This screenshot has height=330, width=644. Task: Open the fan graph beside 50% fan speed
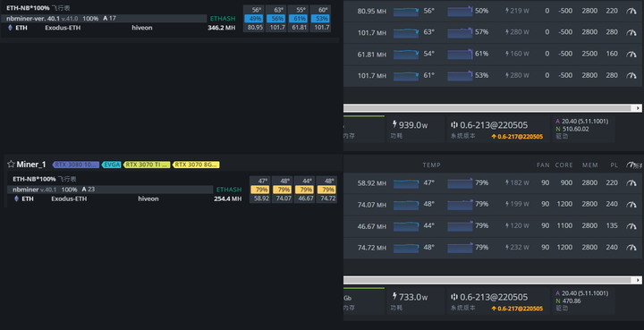tap(460, 12)
